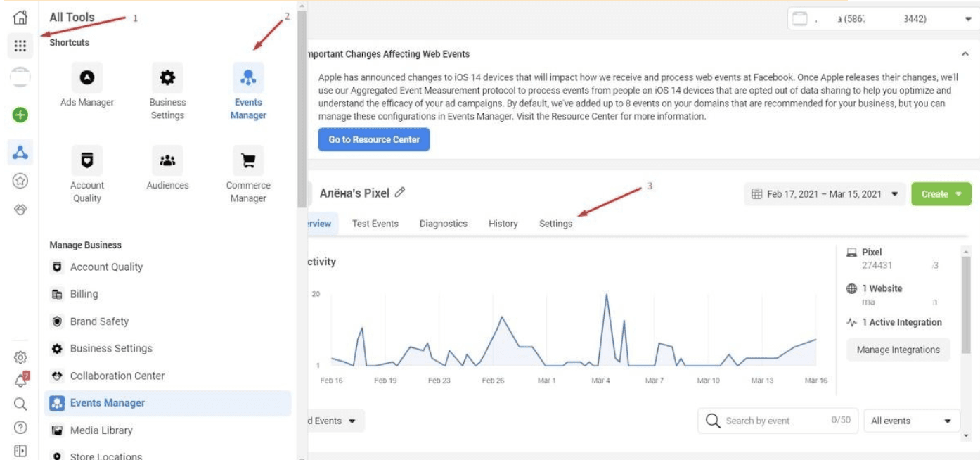The height and width of the screenshot is (460, 980).
Task: Click the 1 Website entry
Action: 882,288
